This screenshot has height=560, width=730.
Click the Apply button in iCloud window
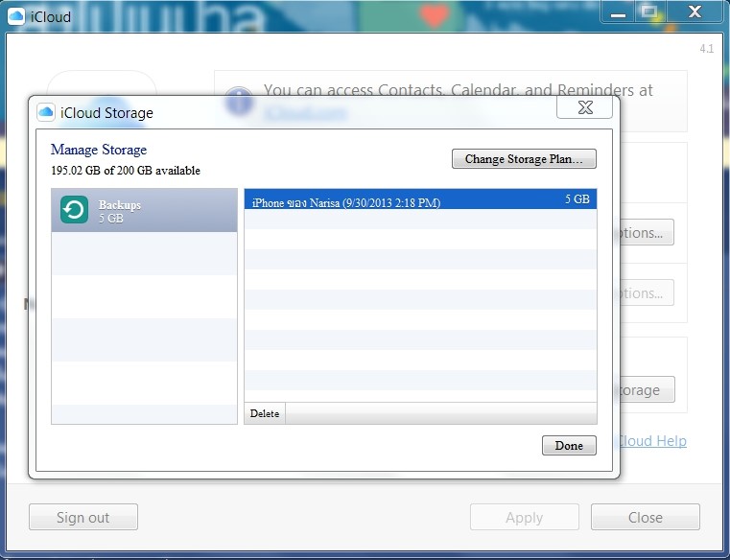coord(524,517)
